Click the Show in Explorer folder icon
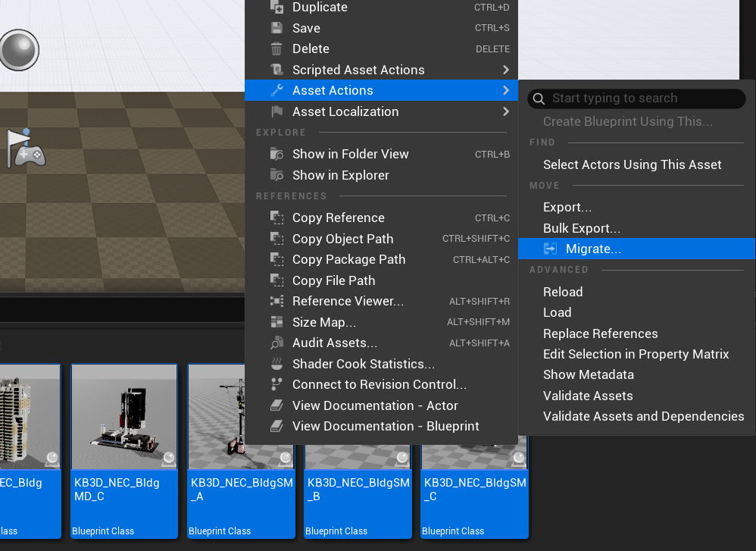Image resolution: width=756 pixels, height=551 pixels. point(276,175)
